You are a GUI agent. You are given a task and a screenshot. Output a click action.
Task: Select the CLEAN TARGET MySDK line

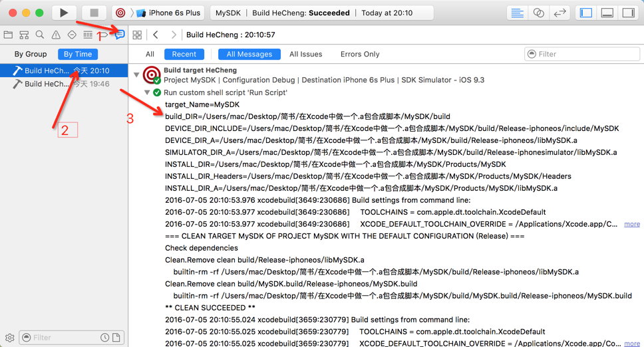click(x=345, y=236)
